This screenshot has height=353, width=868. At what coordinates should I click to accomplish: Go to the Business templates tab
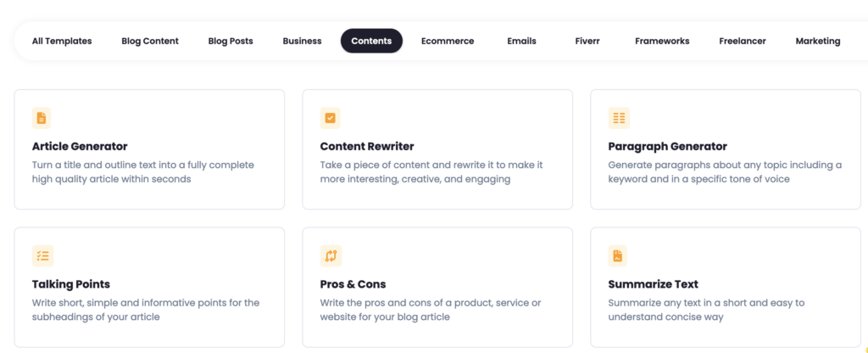[302, 41]
